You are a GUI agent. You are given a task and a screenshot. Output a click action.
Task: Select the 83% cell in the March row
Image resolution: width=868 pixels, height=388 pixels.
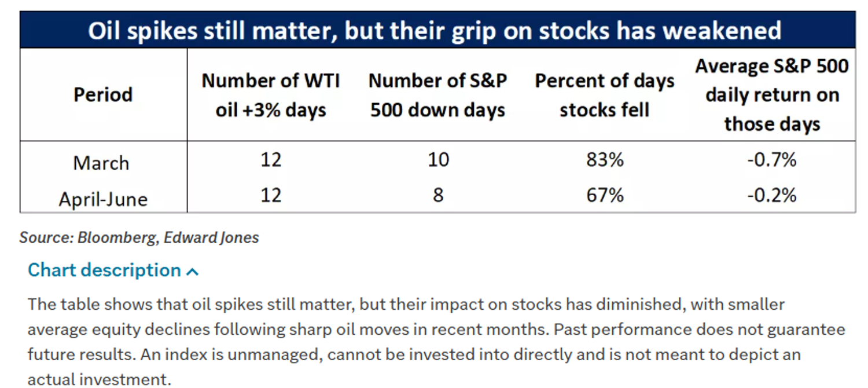coord(605,159)
